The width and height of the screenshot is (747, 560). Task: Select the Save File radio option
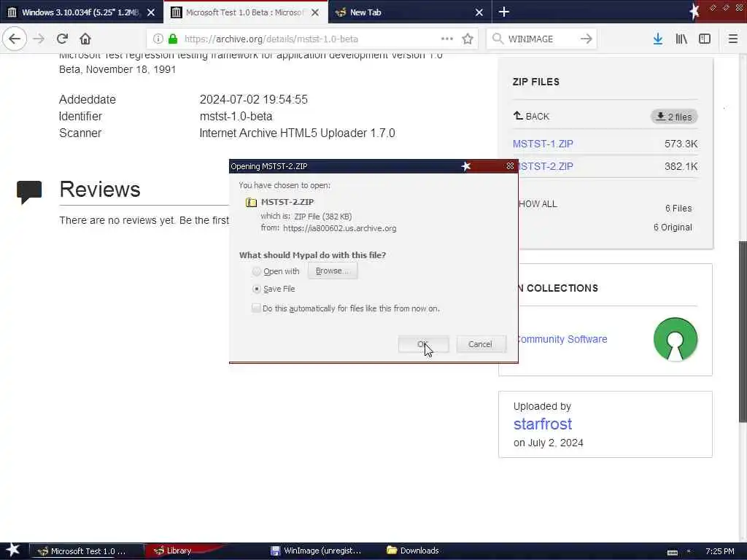click(x=257, y=289)
